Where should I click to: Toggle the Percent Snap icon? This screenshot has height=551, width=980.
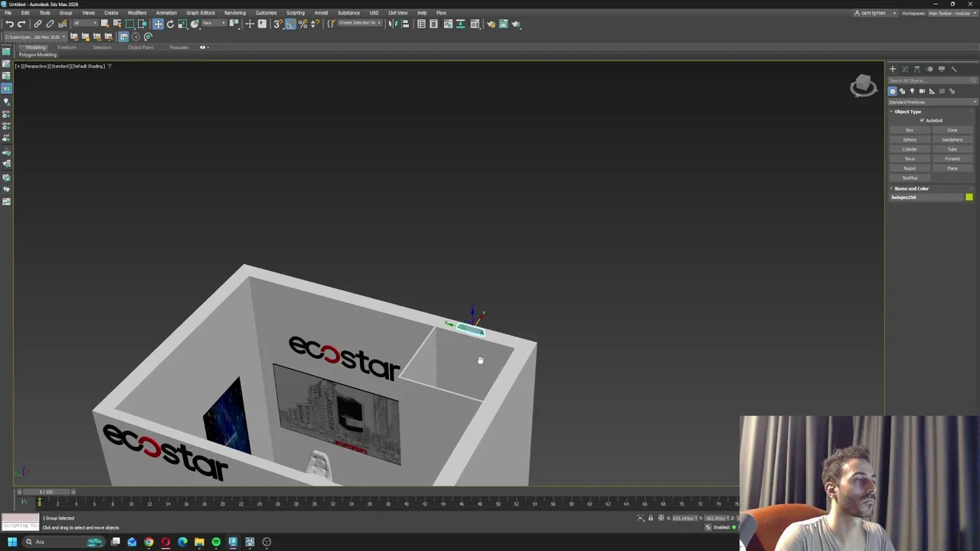click(302, 24)
